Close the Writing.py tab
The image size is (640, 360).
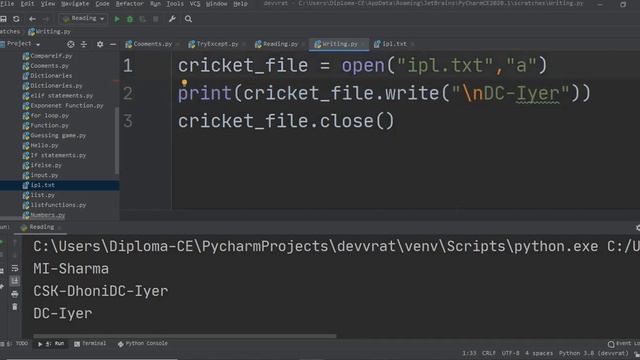tap(363, 44)
